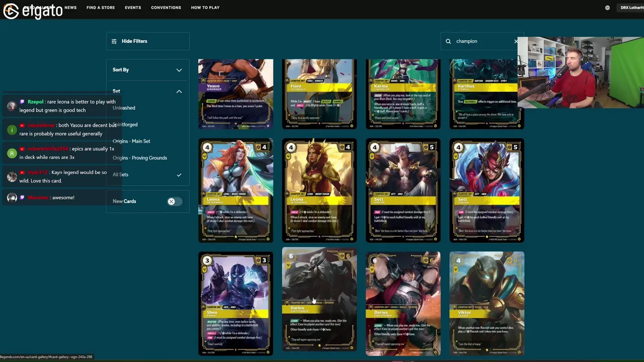
Task: Click the filter sliders icon
Action: coord(114,41)
